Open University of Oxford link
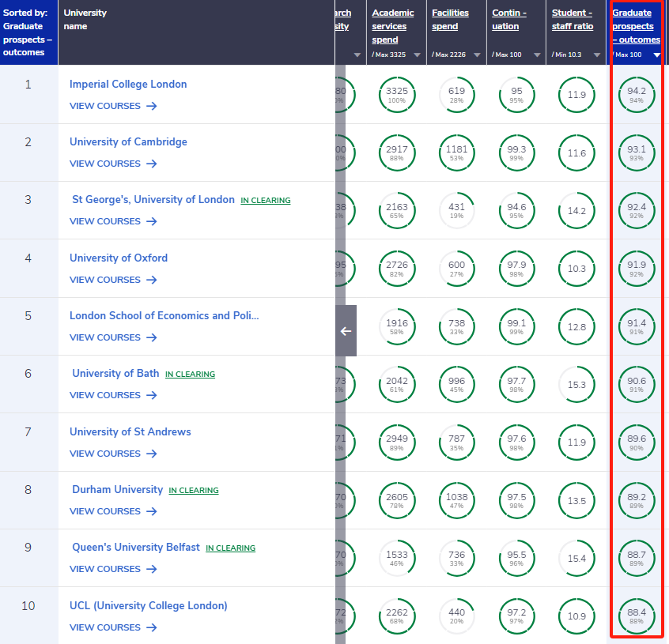 (x=118, y=258)
